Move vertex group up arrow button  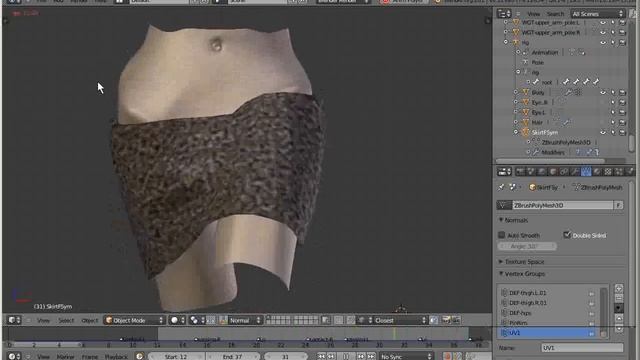tap(619, 318)
